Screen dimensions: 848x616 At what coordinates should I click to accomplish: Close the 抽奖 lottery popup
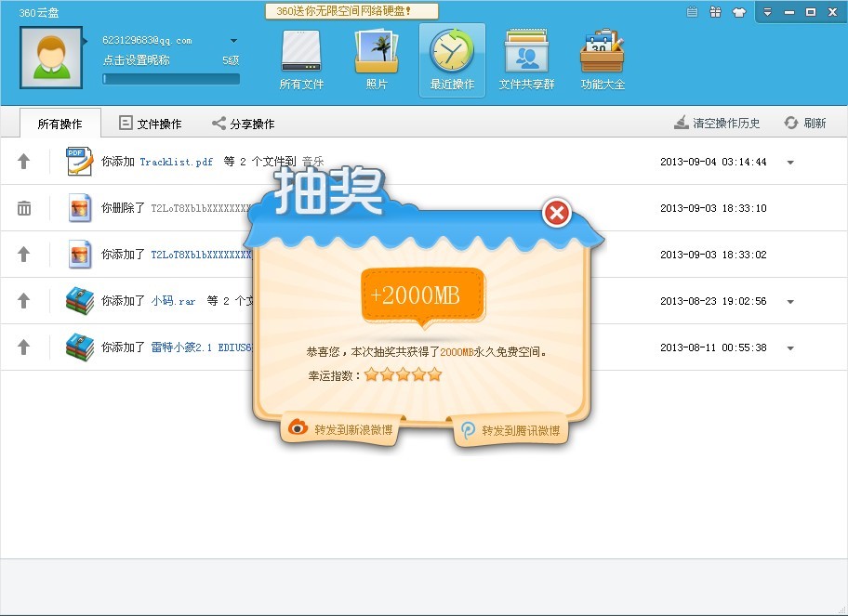(556, 213)
